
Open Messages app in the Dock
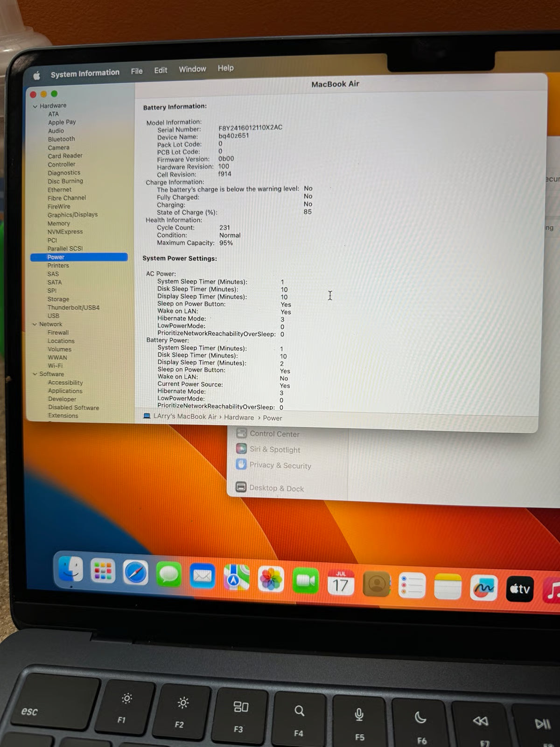[168, 574]
